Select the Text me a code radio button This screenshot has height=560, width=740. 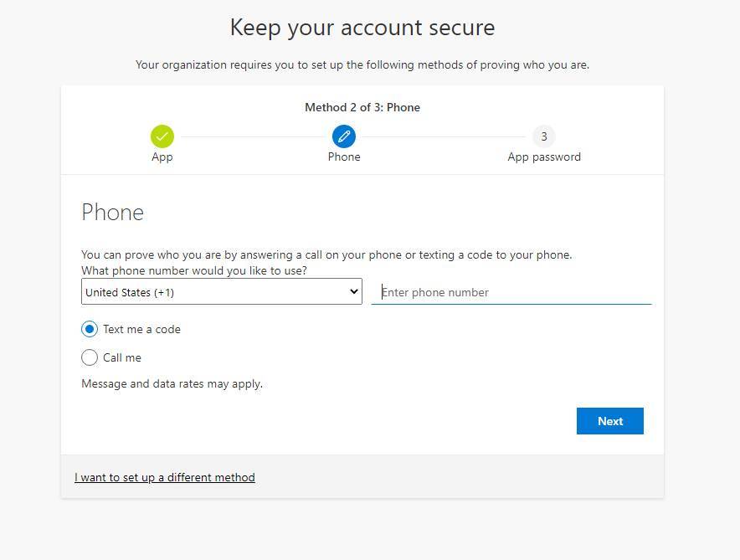[x=90, y=329]
